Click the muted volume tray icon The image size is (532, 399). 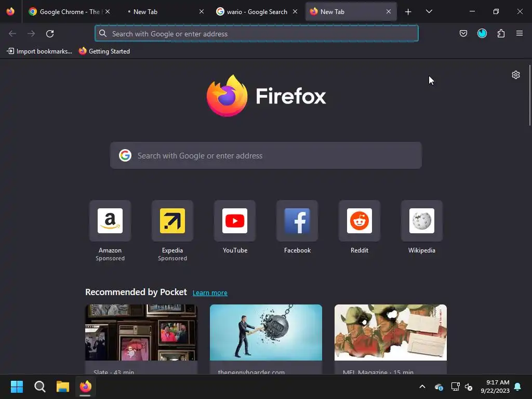click(469, 387)
